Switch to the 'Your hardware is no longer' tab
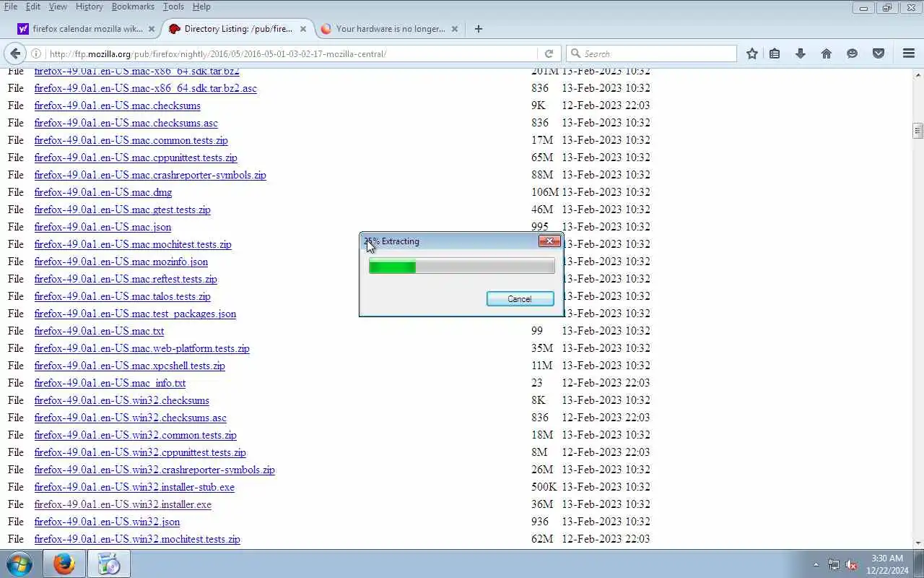Viewport: 924px width, 578px height. pyautogui.click(x=390, y=29)
